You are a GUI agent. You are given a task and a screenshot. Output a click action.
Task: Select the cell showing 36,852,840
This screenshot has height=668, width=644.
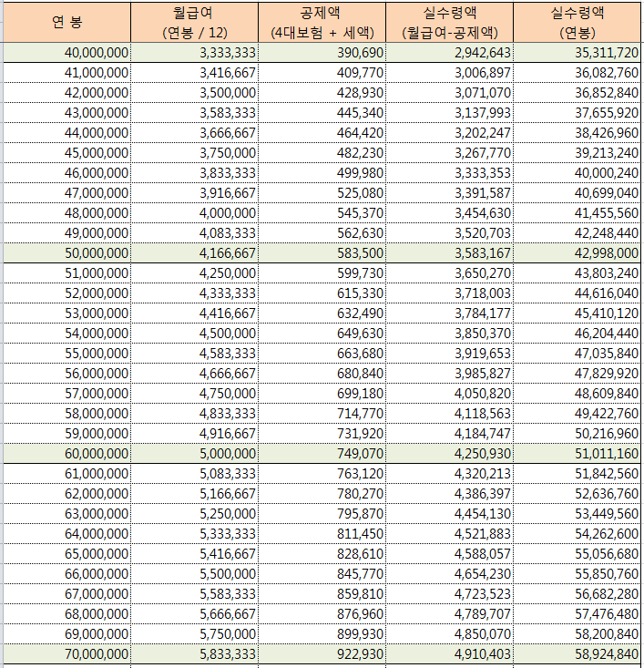pyautogui.click(x=578, y=93)
